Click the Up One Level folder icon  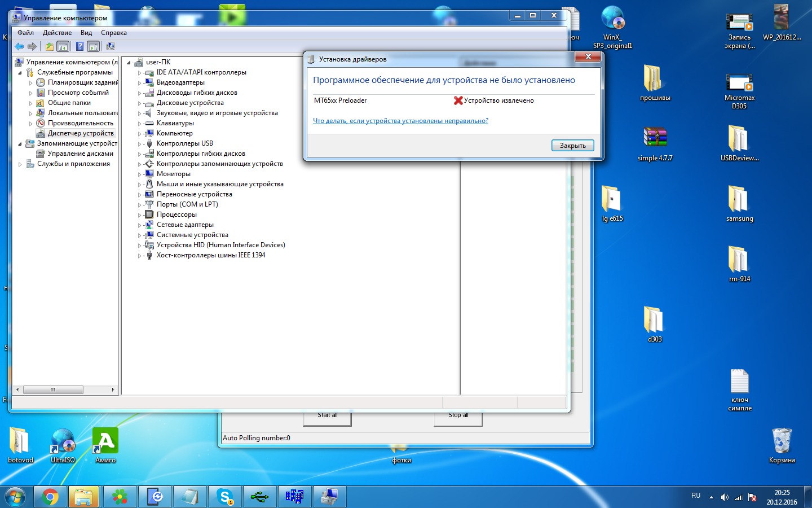click(50, 46)
